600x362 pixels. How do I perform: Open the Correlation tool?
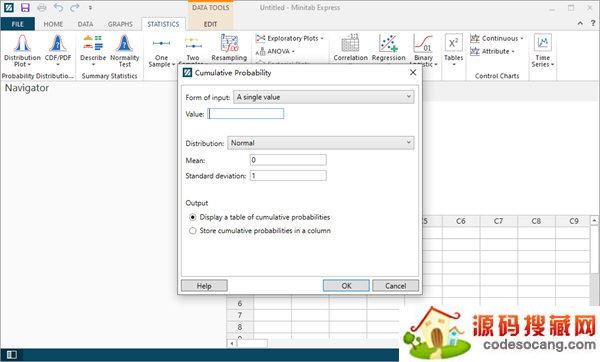coord(350,48)
